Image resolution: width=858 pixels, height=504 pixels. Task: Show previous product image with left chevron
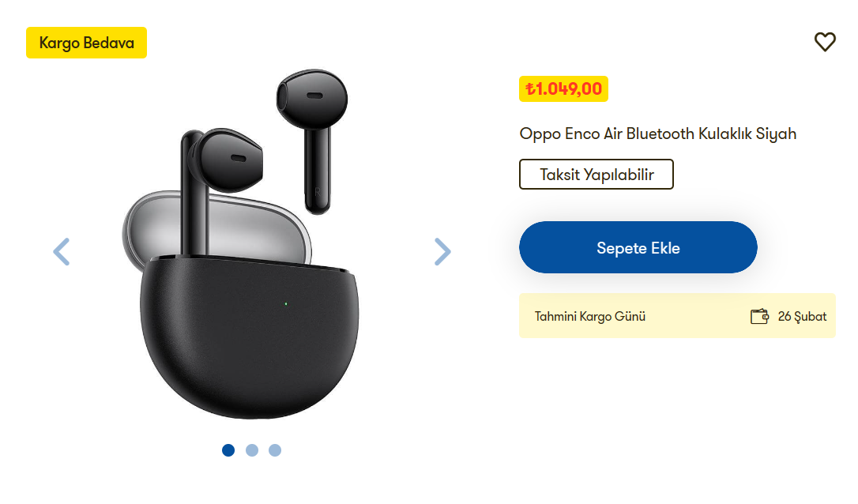(62, 252)
